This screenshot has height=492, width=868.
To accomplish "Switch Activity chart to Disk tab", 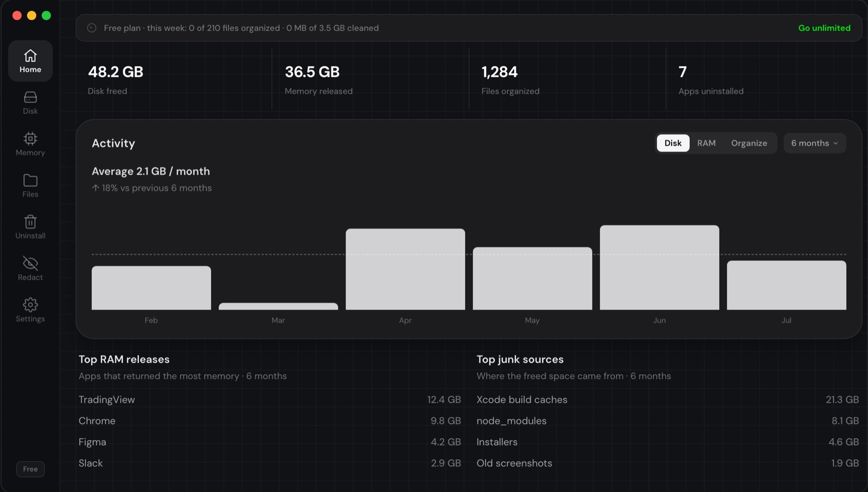I will 673,143.
